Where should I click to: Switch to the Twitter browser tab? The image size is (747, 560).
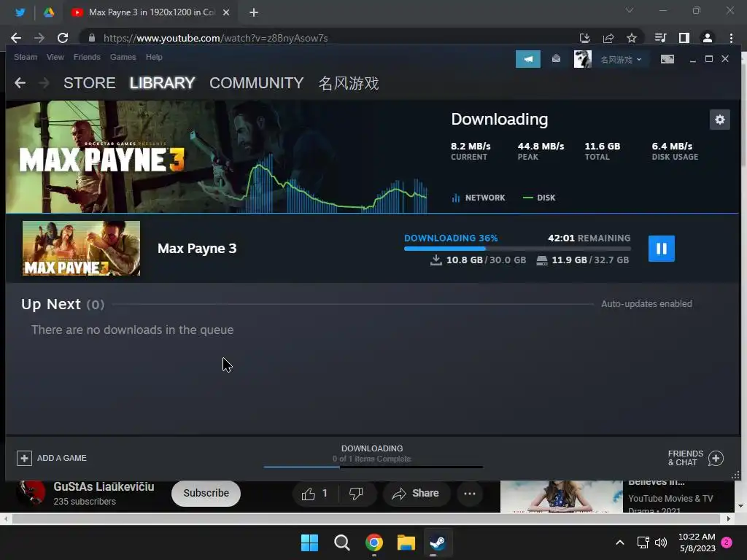pos(20,12)
